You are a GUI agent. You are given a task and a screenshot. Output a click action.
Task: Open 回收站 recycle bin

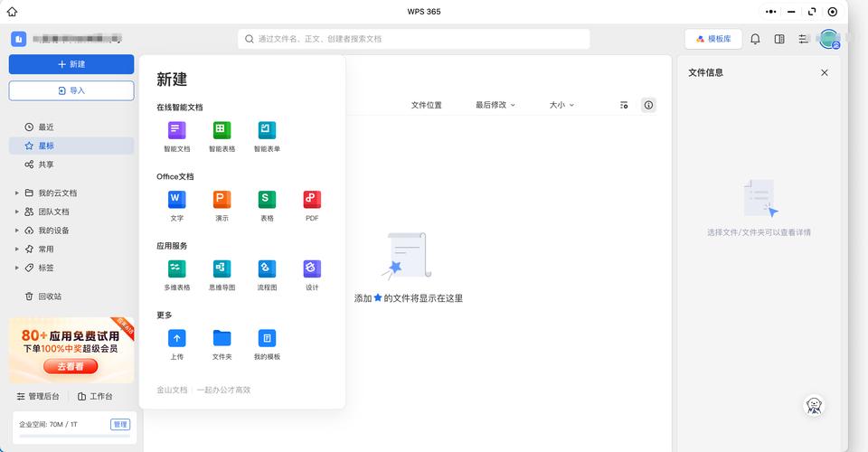[x=71, y=297]
